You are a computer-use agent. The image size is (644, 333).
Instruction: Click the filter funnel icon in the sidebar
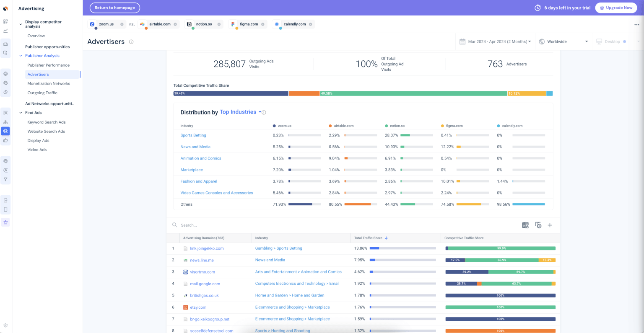[6, 179]
